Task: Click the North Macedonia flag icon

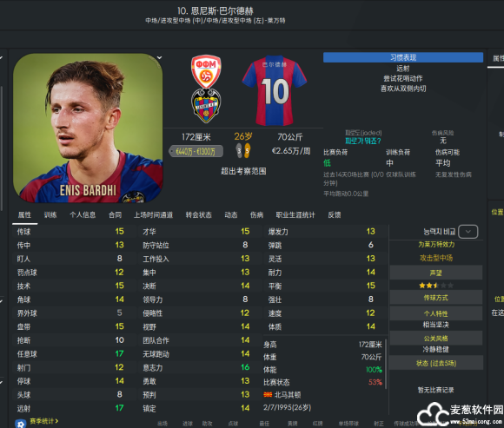Action: coord(268,395)
